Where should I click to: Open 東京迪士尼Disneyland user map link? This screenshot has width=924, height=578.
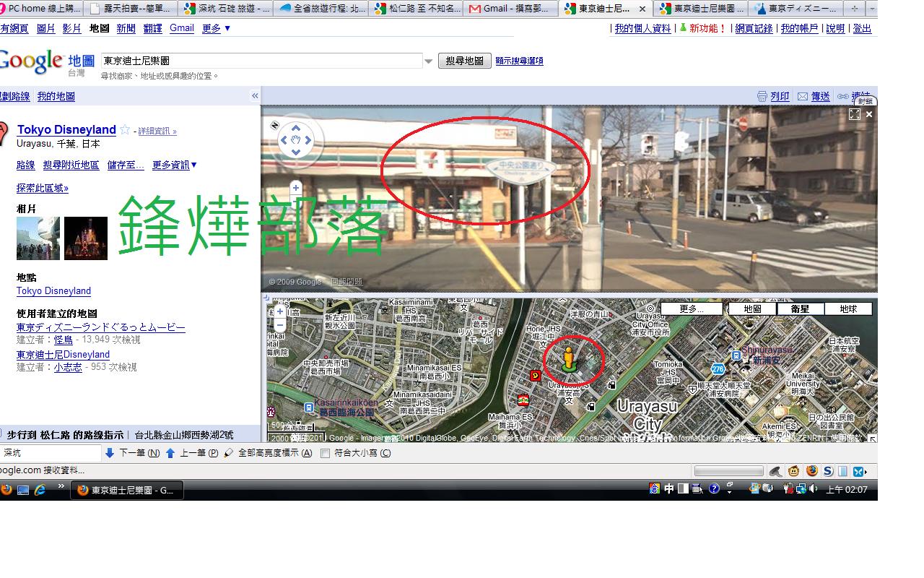[x=63, y=355]
